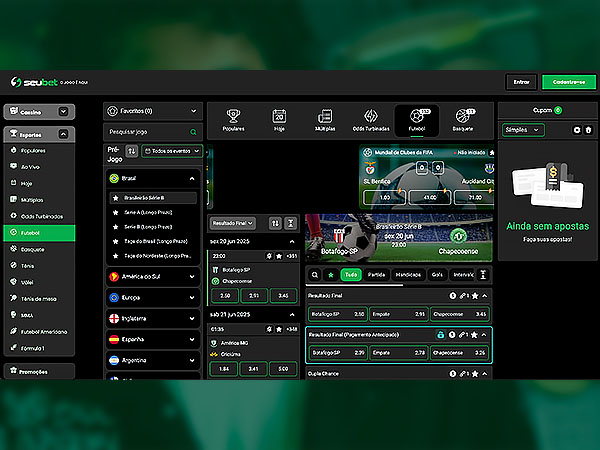Click the Cadastre-se button

click(569, 82)
